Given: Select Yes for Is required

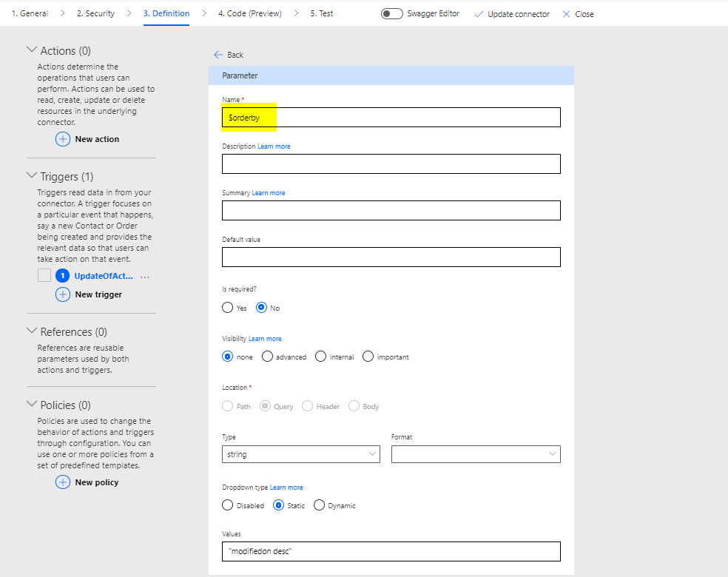Looking at the screenshot, I should (227, 308).
